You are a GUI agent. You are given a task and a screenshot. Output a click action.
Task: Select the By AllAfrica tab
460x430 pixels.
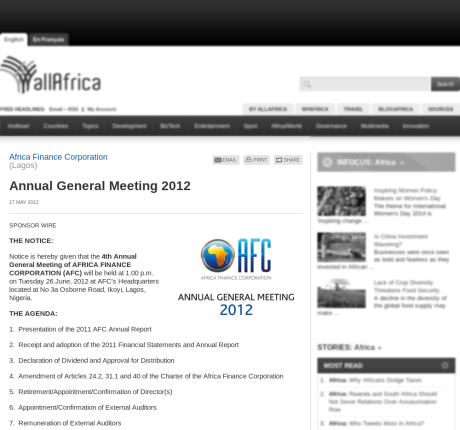click(x=268, y=109)
